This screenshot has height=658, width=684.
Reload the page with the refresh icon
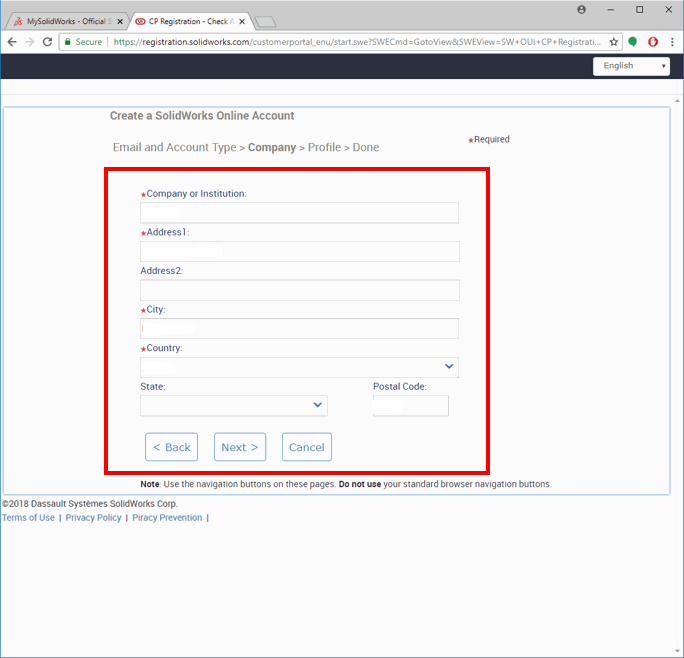click(x=47, y=42)
